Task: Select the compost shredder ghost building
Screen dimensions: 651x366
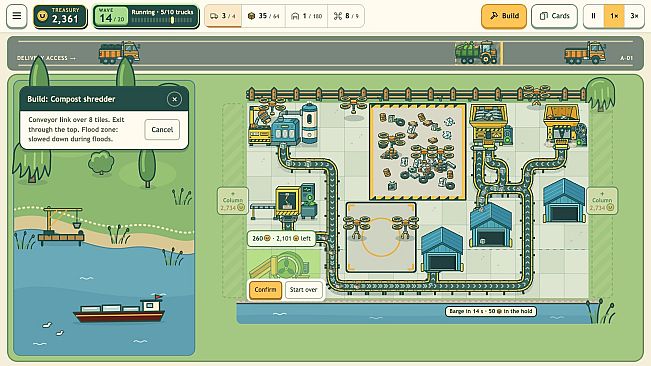Action: [x=284, y=265]
